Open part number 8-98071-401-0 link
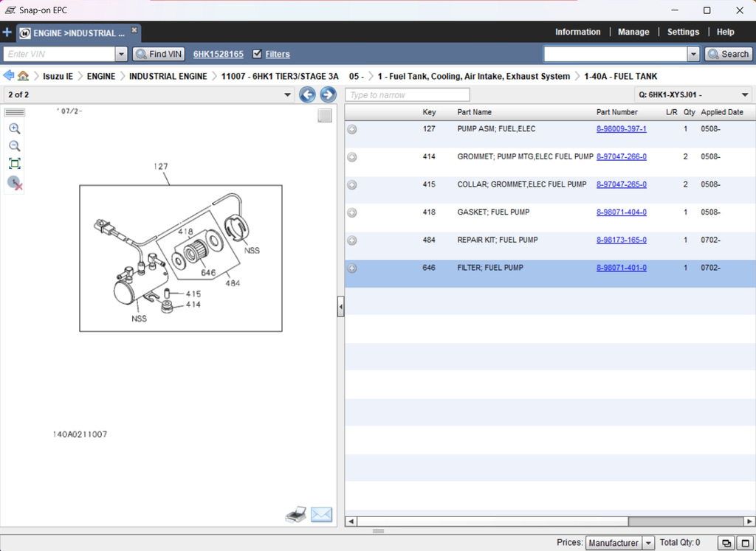The image size is (756, 551). click(622, 267)
